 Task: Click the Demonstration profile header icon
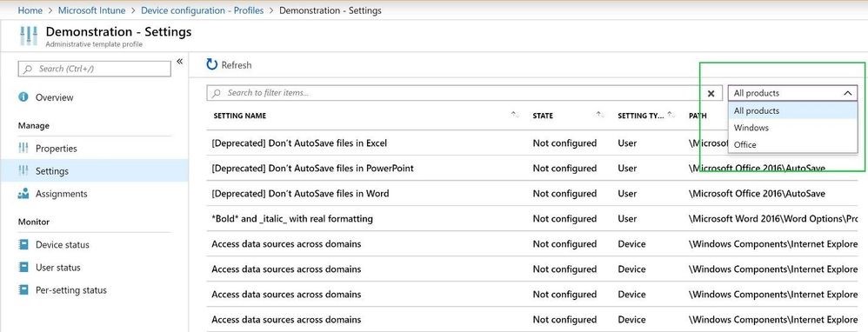click(x=29, y=36)
